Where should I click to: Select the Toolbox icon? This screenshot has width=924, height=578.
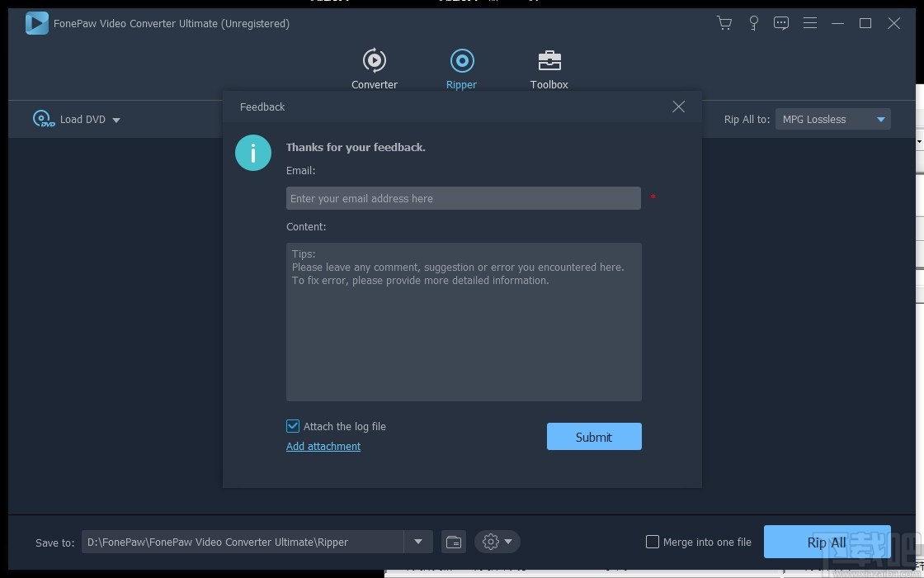point(549,68)
